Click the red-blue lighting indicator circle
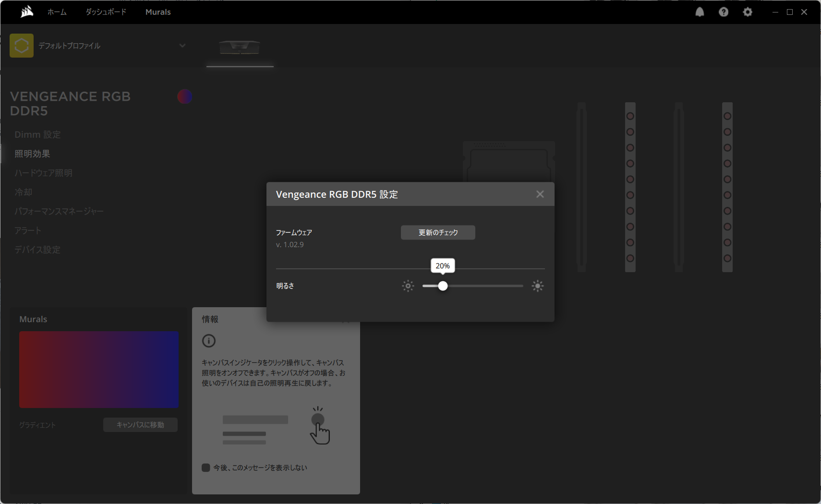 click(x=185, y=96)
